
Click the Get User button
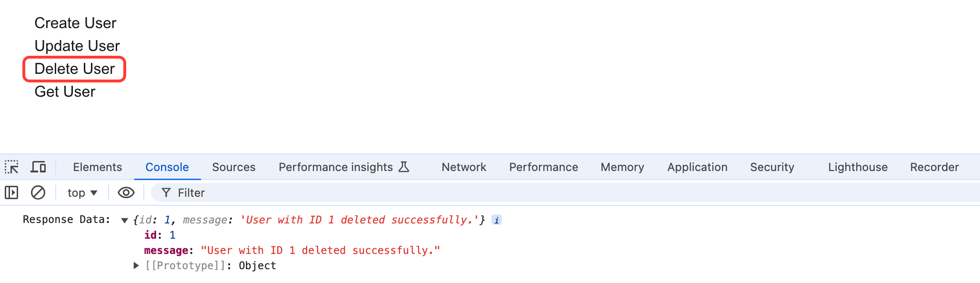coord(65,91)
